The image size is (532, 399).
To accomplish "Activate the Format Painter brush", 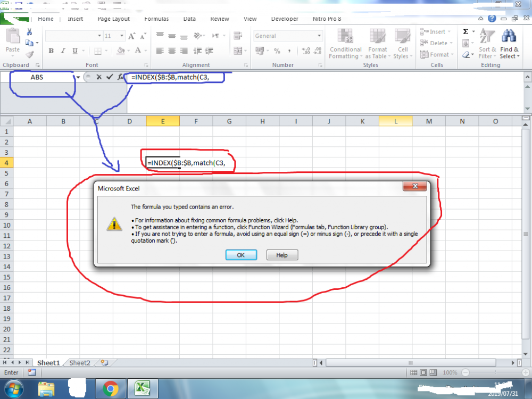I will [29, 54].
